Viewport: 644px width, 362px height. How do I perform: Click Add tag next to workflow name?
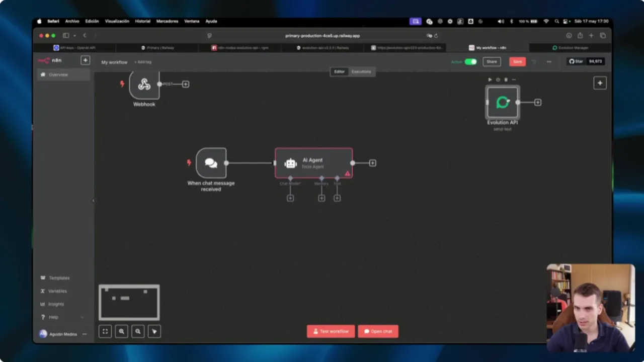(x=143, y=62)
